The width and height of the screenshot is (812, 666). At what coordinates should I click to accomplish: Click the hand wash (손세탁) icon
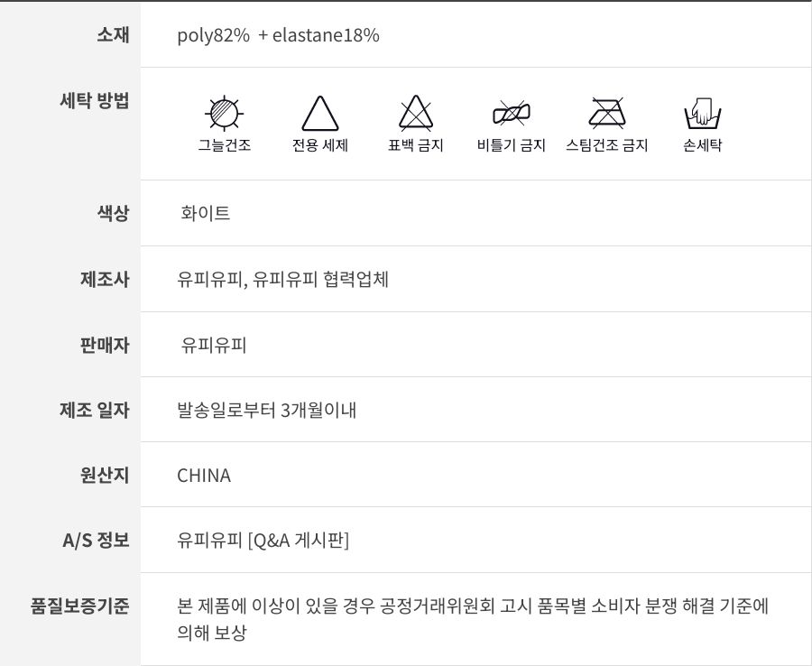click(702, 114)
